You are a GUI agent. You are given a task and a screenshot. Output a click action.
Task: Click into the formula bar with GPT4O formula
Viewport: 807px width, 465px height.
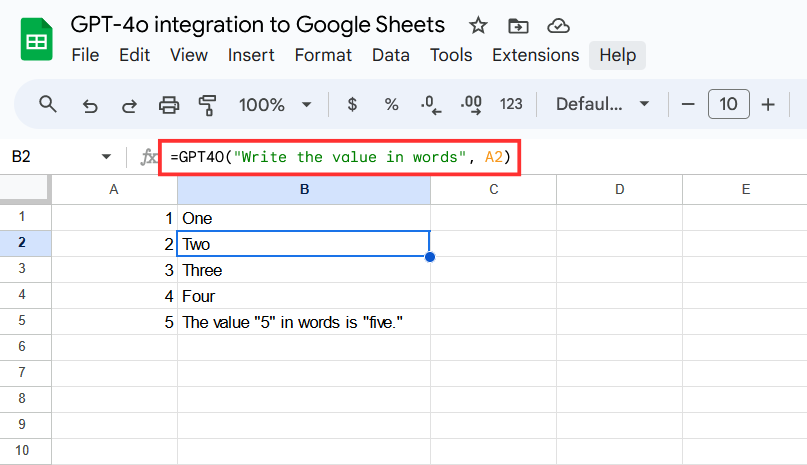pyautogui.click(x=340, y=157)
